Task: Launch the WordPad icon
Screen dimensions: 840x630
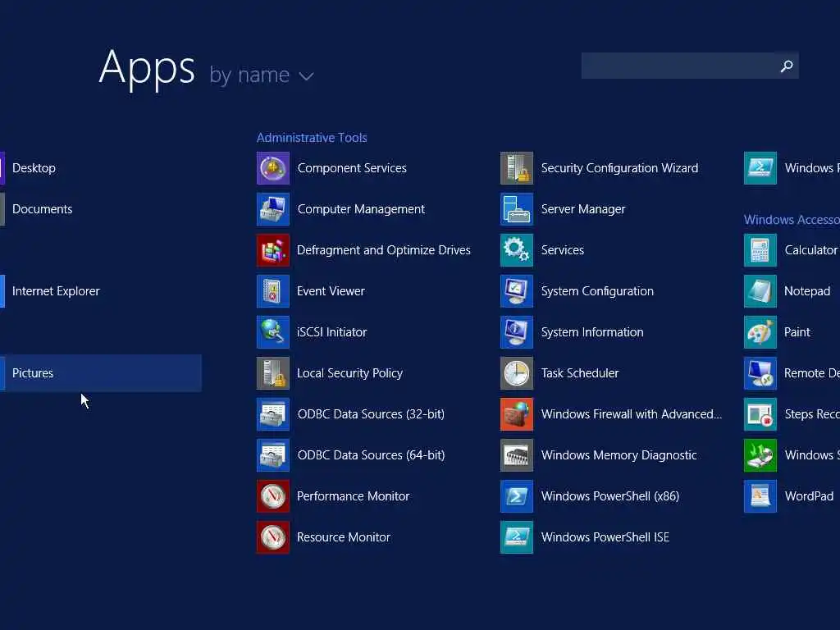Action: point(760,496)
